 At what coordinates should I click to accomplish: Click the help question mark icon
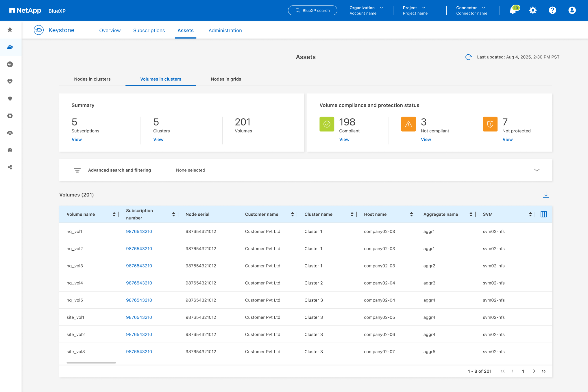pyautogui.click(x=552, y=10)
